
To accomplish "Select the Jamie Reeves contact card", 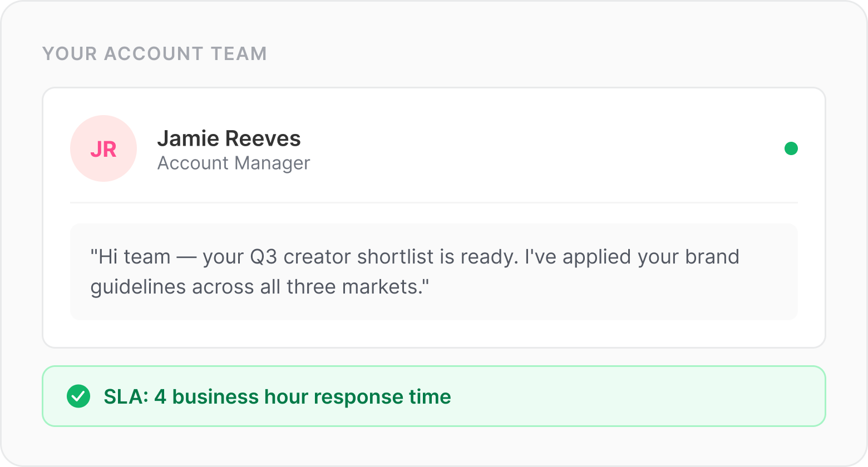I will coord(434,217).
